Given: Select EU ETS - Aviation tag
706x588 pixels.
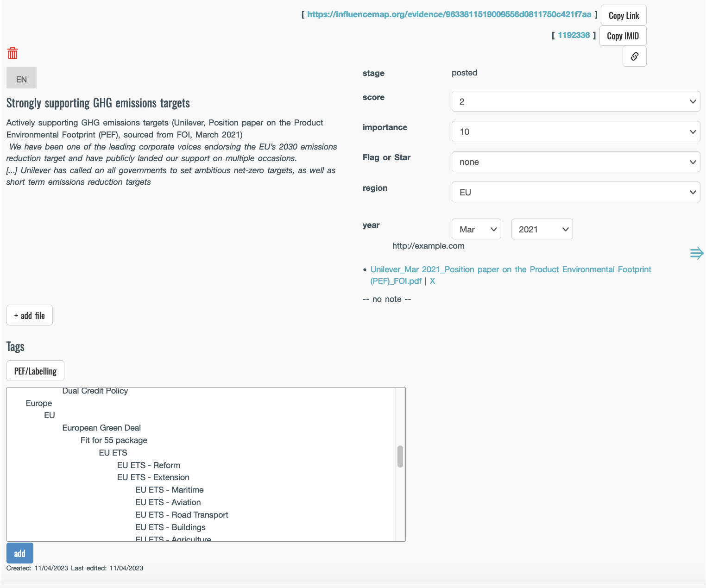Looking at the screenshot, I should (168, 502).
